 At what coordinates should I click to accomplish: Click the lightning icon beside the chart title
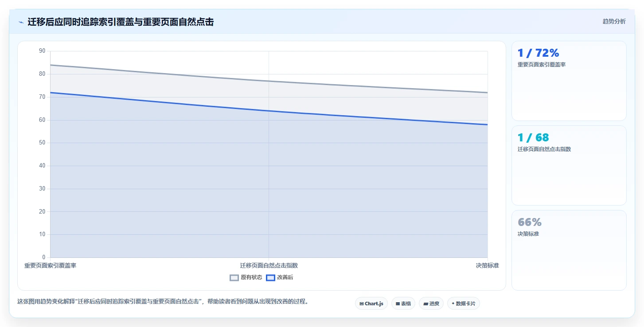coord(21,22)
